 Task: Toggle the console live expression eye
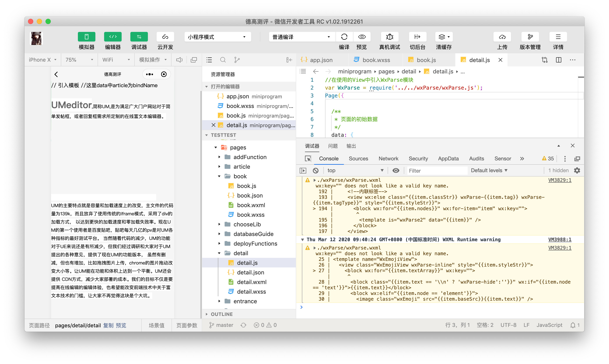coord(395,170)
